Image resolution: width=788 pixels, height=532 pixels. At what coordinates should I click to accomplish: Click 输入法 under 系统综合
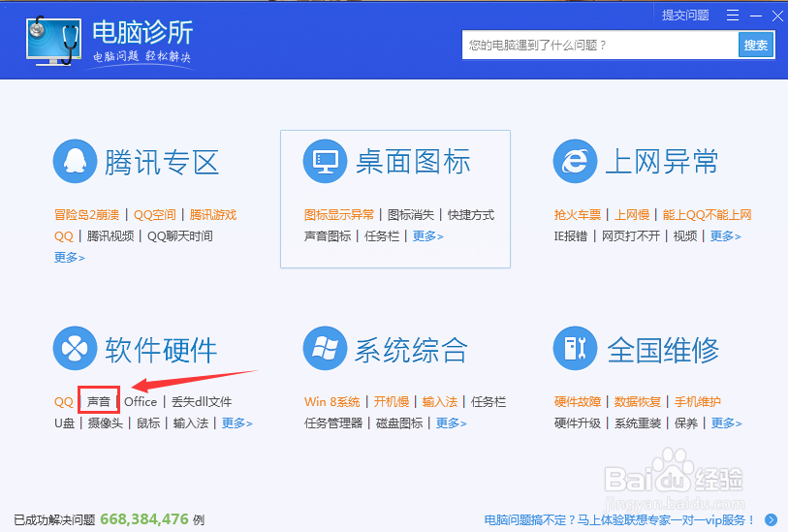(440, 402)
